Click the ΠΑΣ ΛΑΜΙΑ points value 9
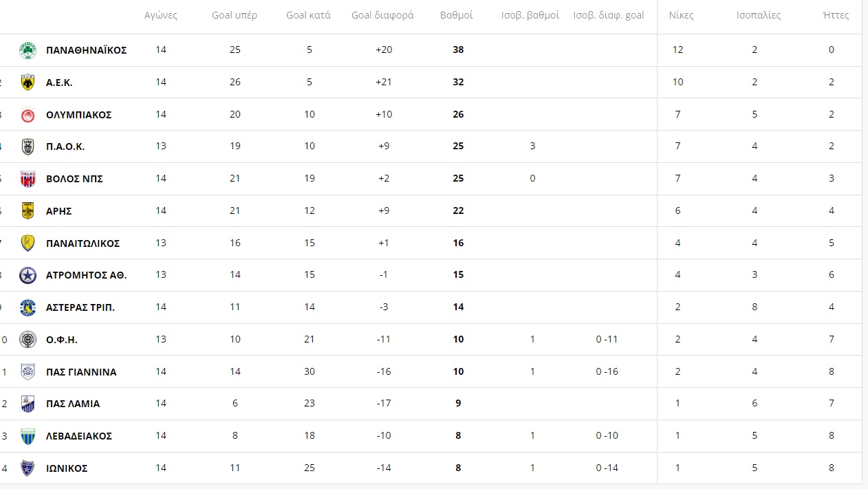This screenshot has height=489, width=868. [x=458, y=404]
